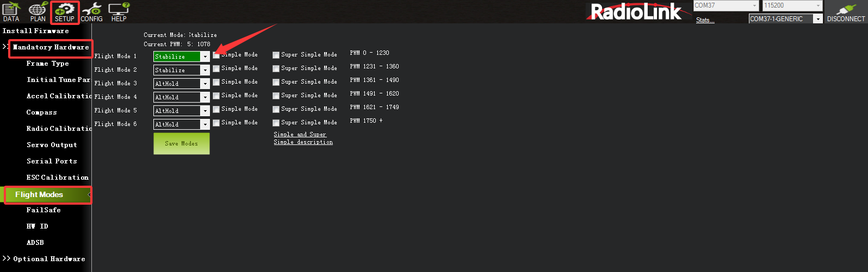Image resolution: width=868 pixels, height=272 pixels.
Task: Expand the COM37 port dropdown
Action: pos(754,5)
